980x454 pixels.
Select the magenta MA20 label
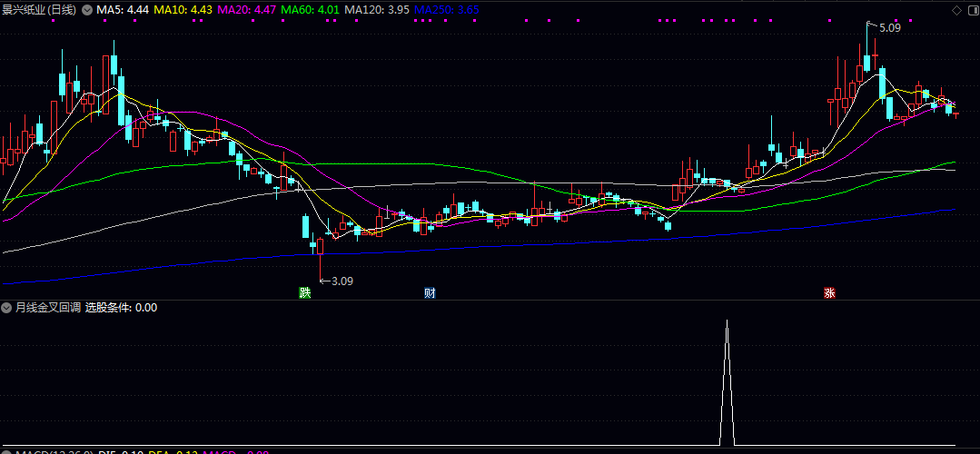(x=247, y=10)
